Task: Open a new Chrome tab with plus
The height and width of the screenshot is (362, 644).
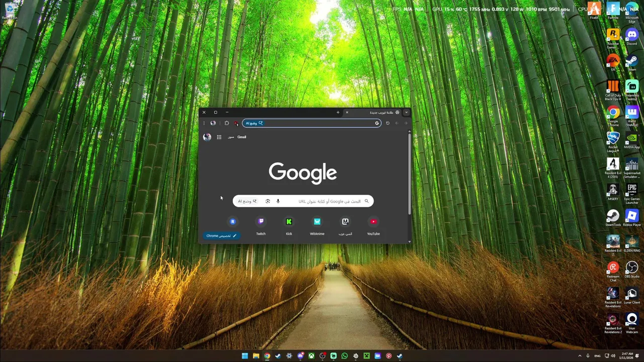Action: [x=338, y=112]
